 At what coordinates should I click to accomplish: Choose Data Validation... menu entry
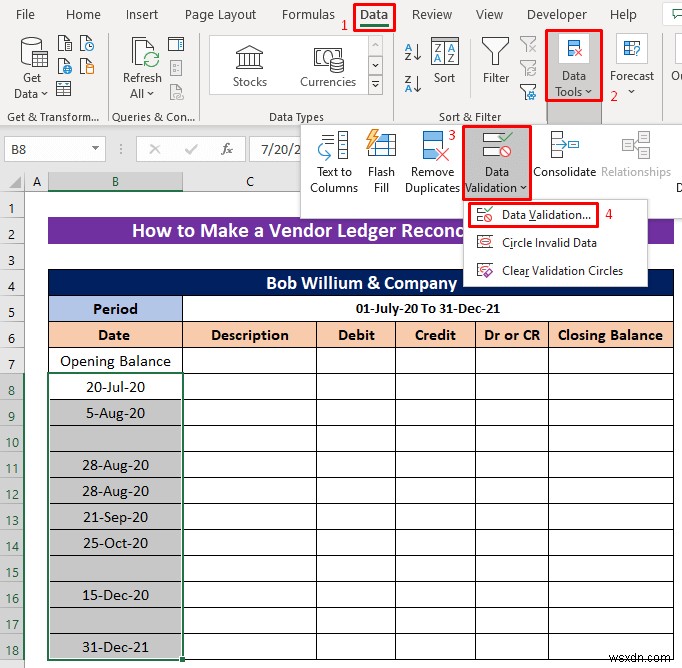[x=533, y=215]
